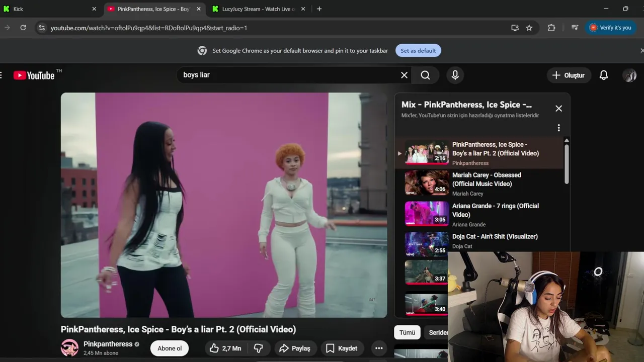Open the 3:40 playlist video thumbnail
Screen dimensions: 644x362
[x=427, y=303]
